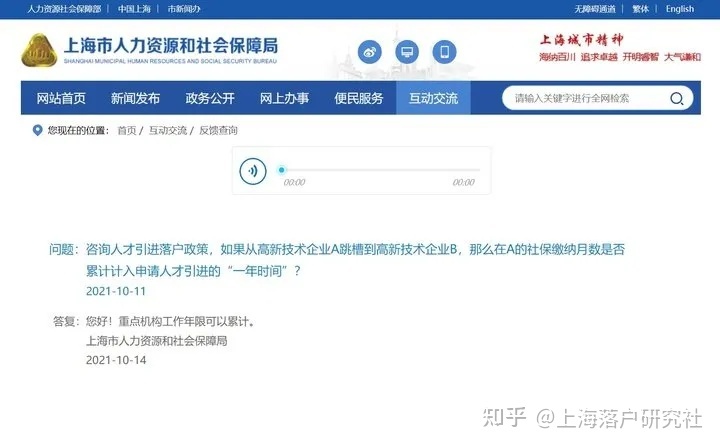Switch language to English
Screen dimensions: 720x448
(x=680, y=9)
